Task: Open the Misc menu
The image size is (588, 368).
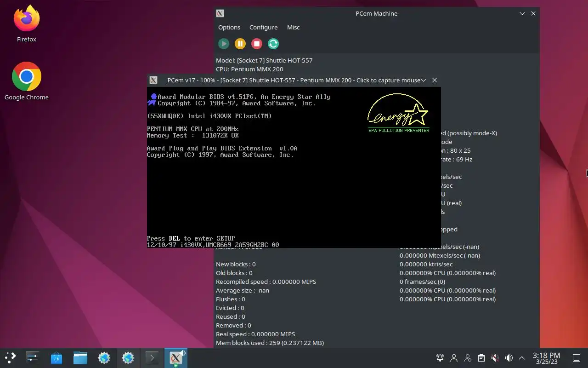Action: point(293,27)
